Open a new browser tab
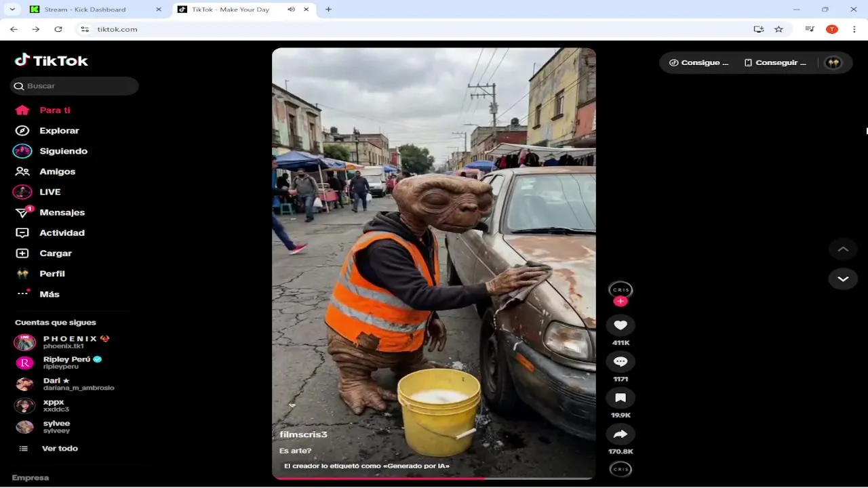Screen dimensions: 868x488 [x=328, y=9]
